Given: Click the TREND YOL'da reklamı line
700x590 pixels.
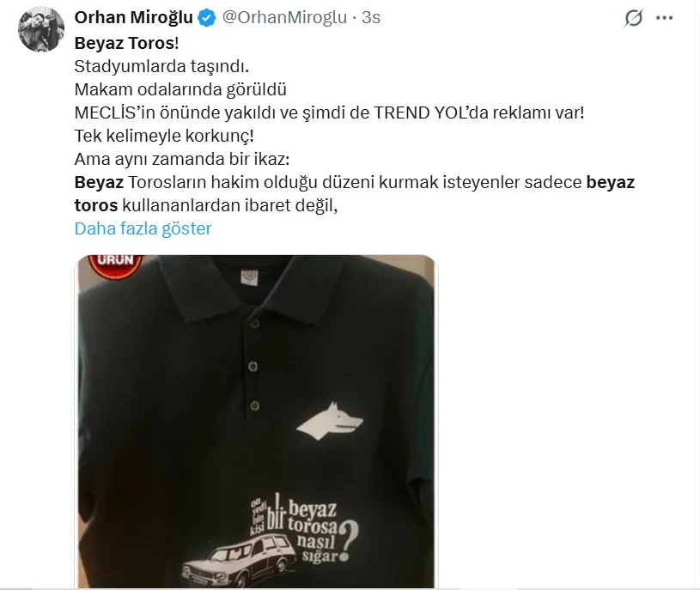Looking at the screenshot, I should [x=330, y=113].
